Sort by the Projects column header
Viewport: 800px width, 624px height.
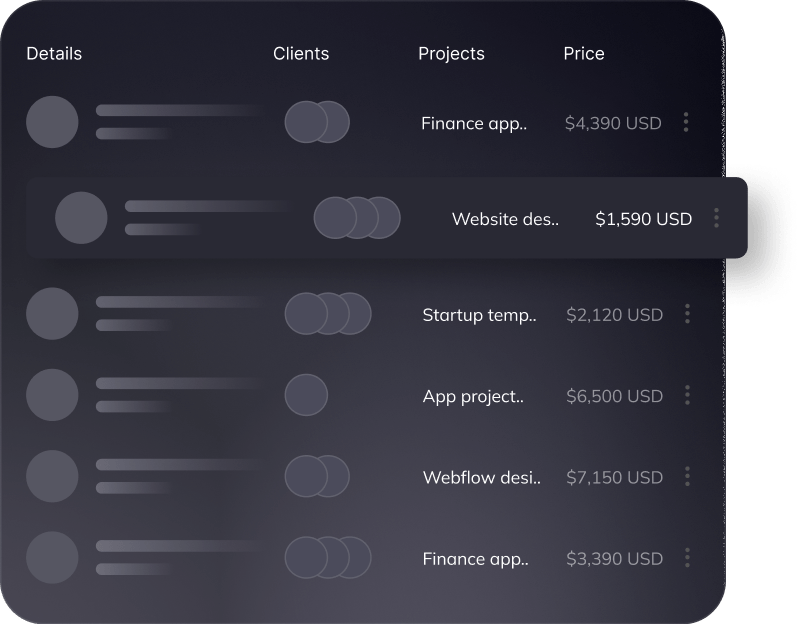(451, 53)
